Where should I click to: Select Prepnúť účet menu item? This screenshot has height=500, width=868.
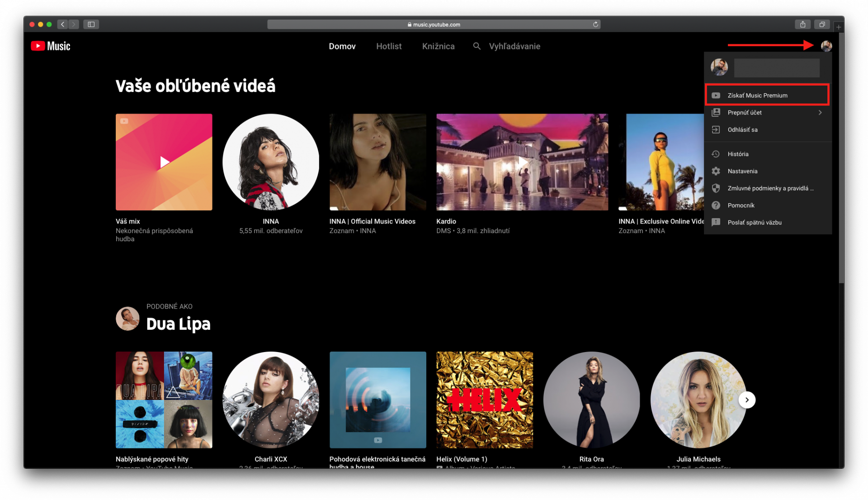767,113
